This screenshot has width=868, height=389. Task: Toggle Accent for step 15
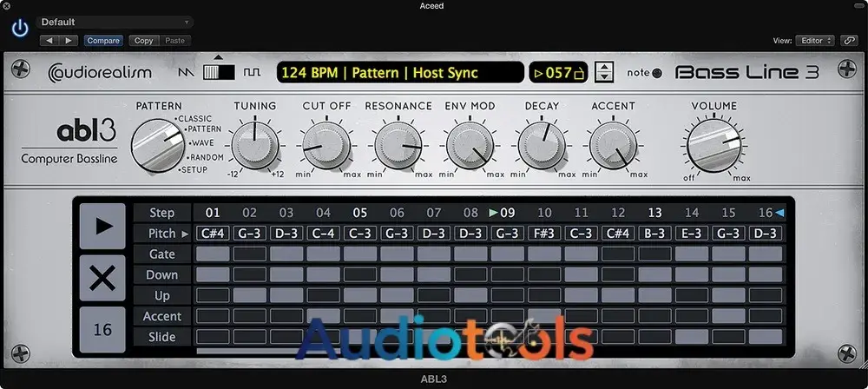point(728,316)
